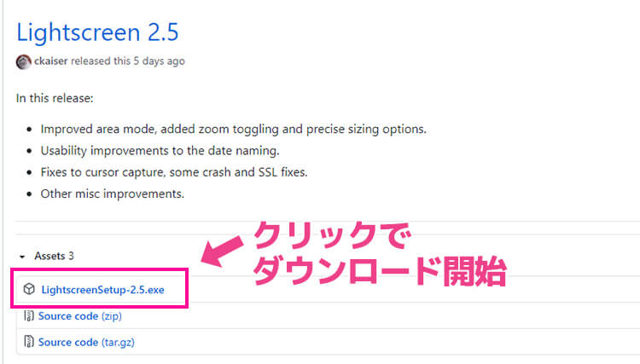
Task: Click the Assets section label
Action: coord(49,256)
